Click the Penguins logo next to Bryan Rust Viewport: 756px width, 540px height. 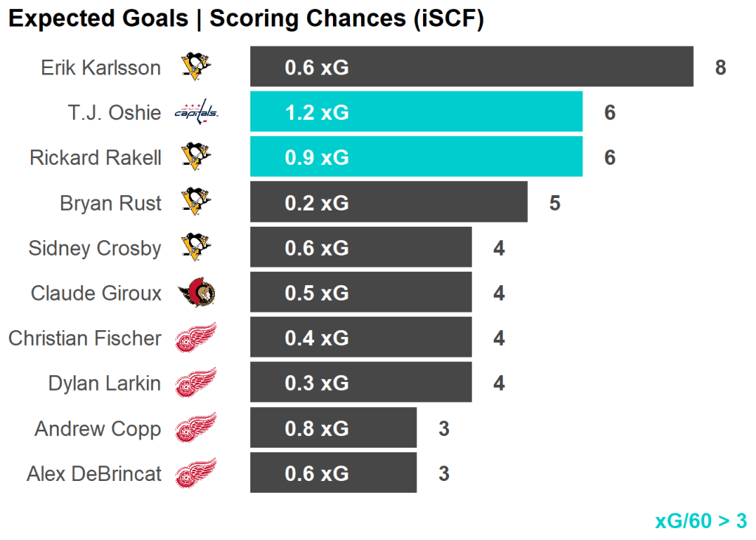[x=196, y=202]
